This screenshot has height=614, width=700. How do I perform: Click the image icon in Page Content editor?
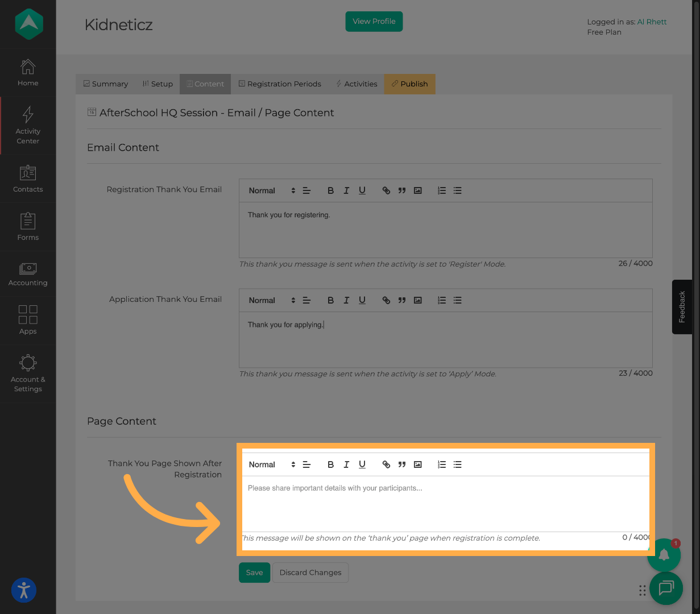click(x=418, y=464)
